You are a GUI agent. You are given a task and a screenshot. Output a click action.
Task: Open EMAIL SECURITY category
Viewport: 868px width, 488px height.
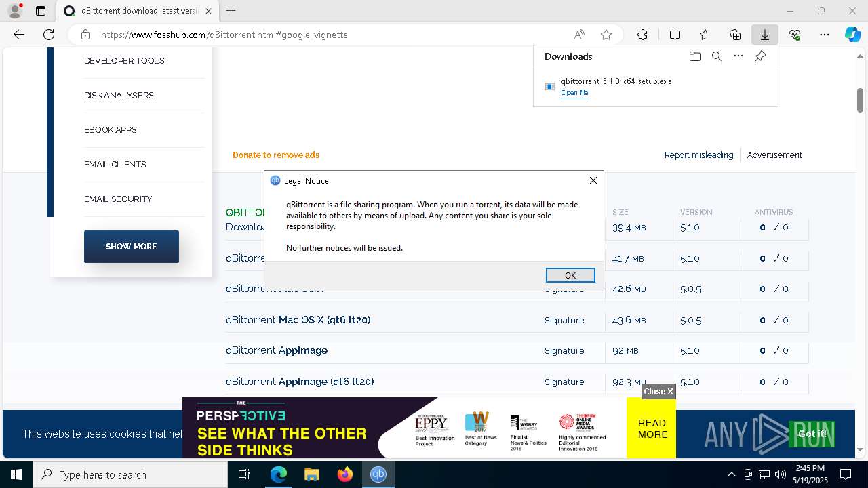point(118,199)
